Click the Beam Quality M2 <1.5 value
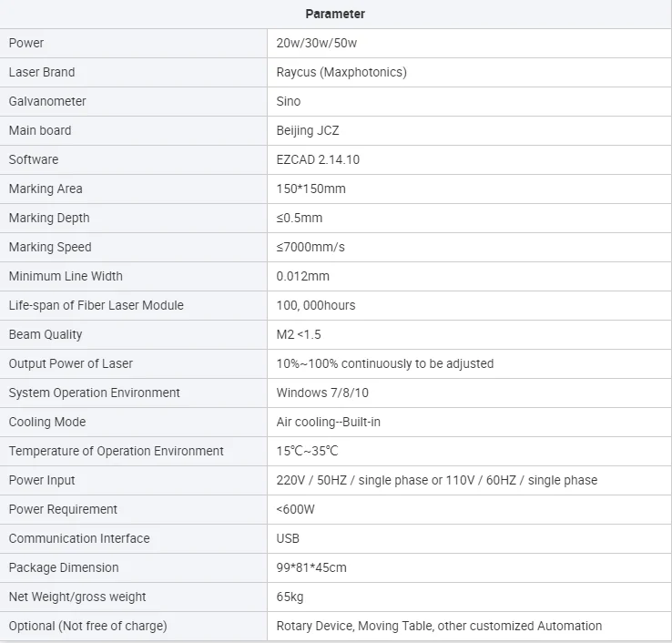Screen dimensions: 672x643 [x=299, y=334]
